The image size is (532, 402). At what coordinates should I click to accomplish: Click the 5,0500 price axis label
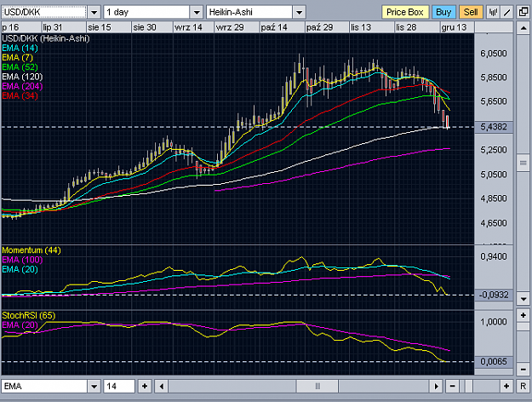(x=494, y=175)
